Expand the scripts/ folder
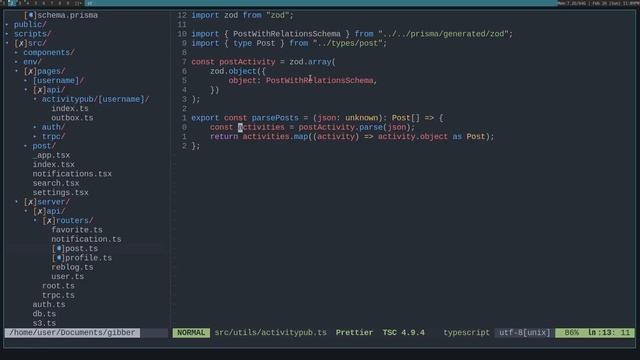 coord(32,34)
